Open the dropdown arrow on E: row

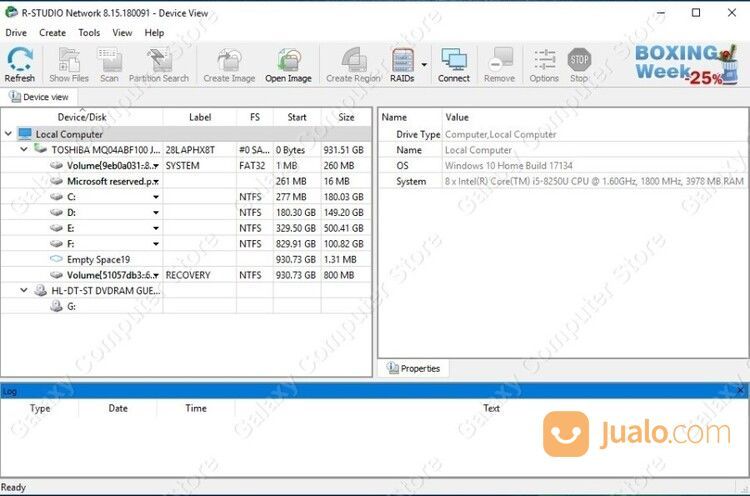[x=156, y=228]
